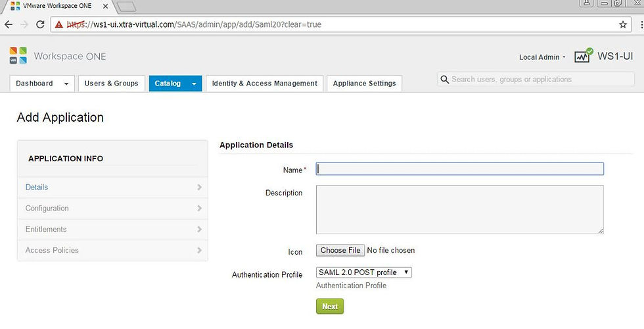Open the browser menu at top right
The width and height of the screenshot is (644, 329).
point(641,25)
